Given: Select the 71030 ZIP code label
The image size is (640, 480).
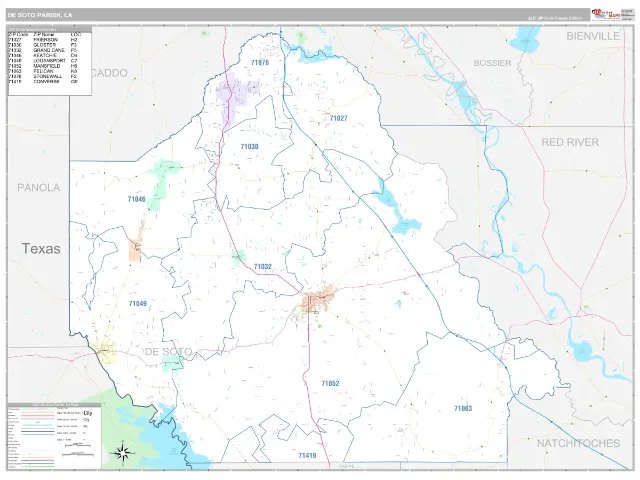Looking at the screenshot, I should (249, 147).
